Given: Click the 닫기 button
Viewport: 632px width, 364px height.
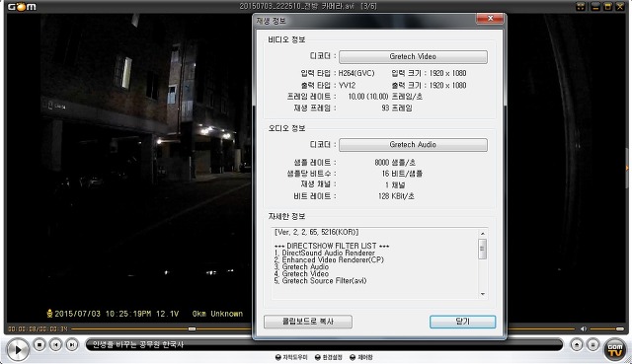Looking at the screenshot, I should pyautogui.click(x=462, y=322).
